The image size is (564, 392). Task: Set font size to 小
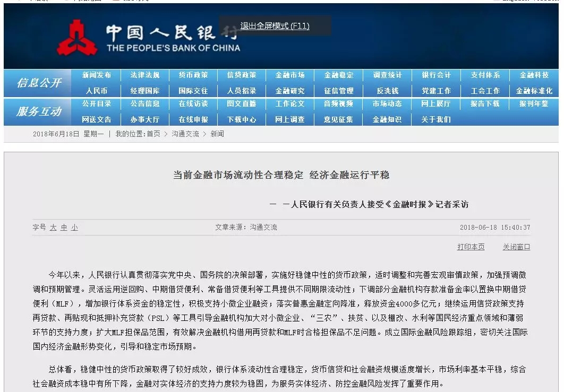(74, 228)
